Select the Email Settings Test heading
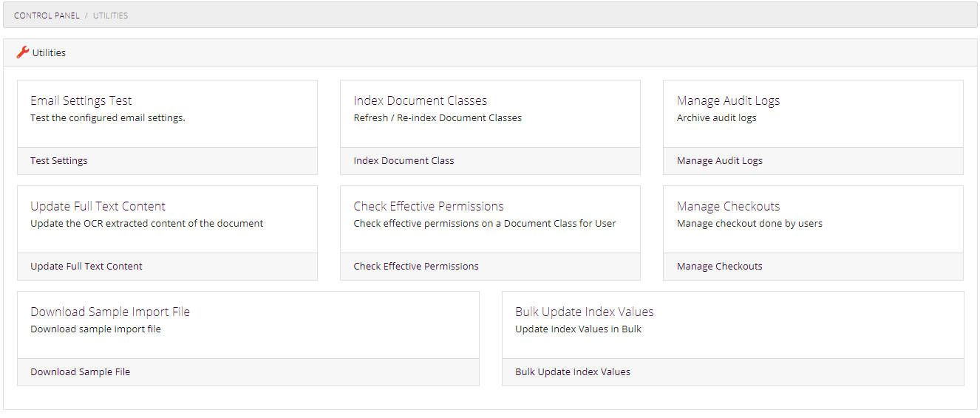This screenshot has height=418, width=980. click(x=81, y=101)
